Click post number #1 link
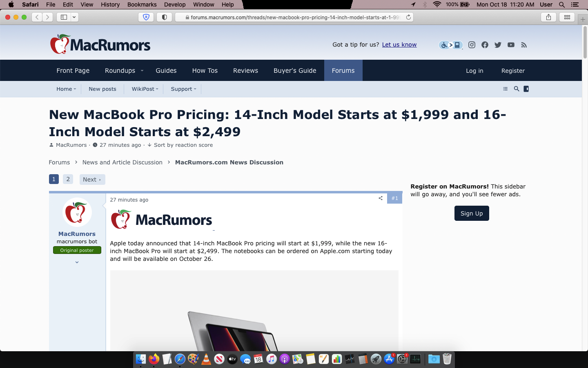The image size is (588, 368). (x=395, y=198)
